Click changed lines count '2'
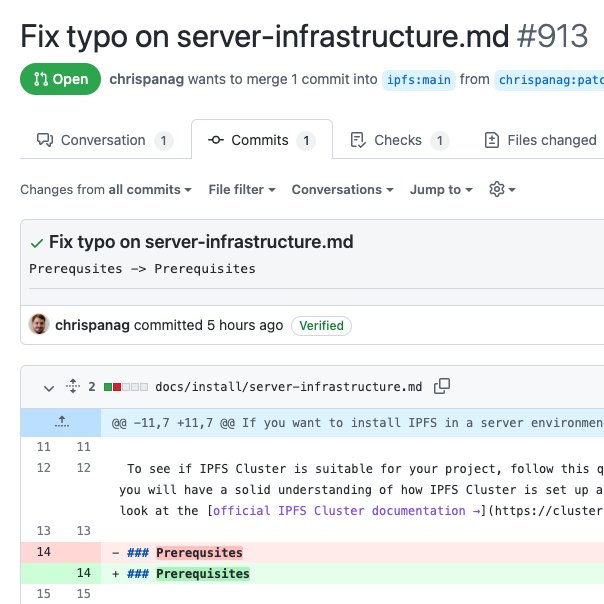 [92, 386]
